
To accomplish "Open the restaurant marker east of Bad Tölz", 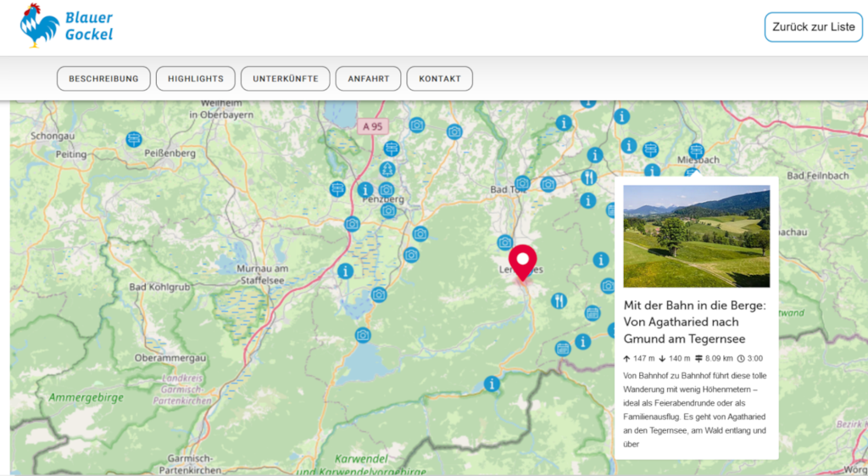I will click(x=589, y=177).
